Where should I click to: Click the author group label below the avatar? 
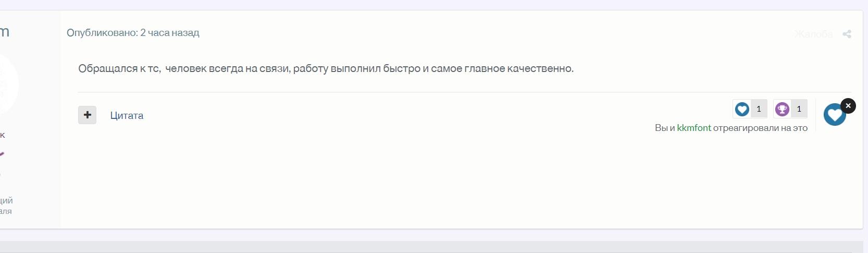3,135
